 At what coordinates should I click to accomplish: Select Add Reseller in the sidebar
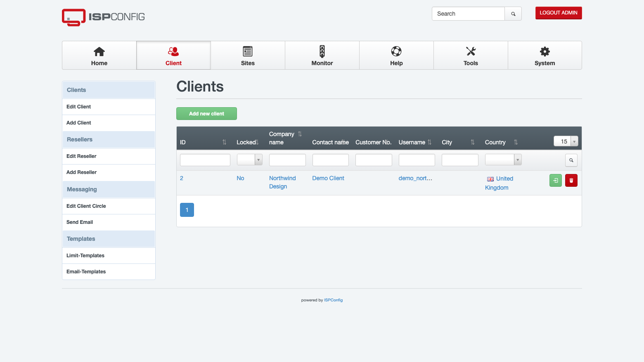click(109, 172)
